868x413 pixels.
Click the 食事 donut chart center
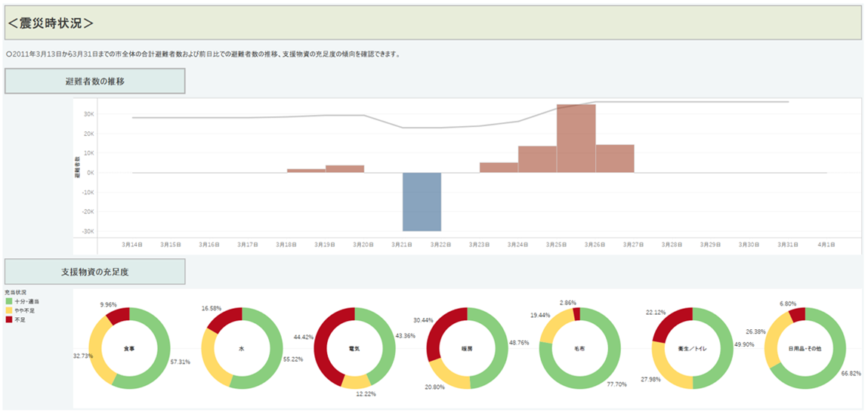pyautogui.click(x=129, y=349)
